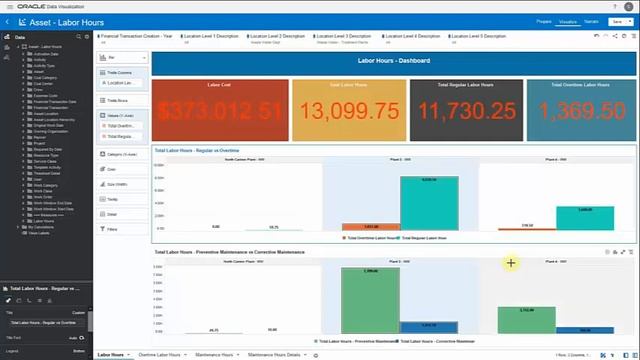Open Location Level 5 Description filter
Viewport: 640px width, 360px height.
point(477,39)
